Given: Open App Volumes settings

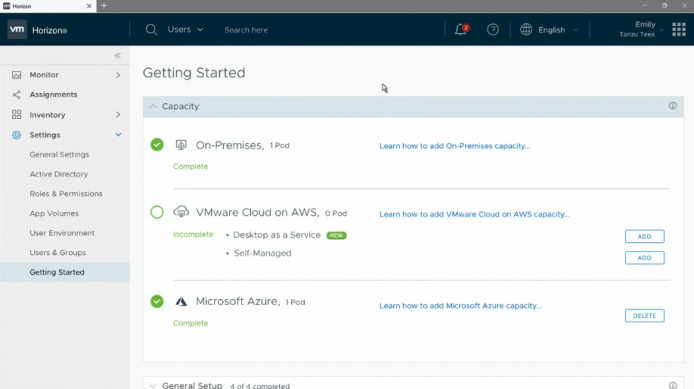Looking at the screenshot, I should (x=54, y=213).
